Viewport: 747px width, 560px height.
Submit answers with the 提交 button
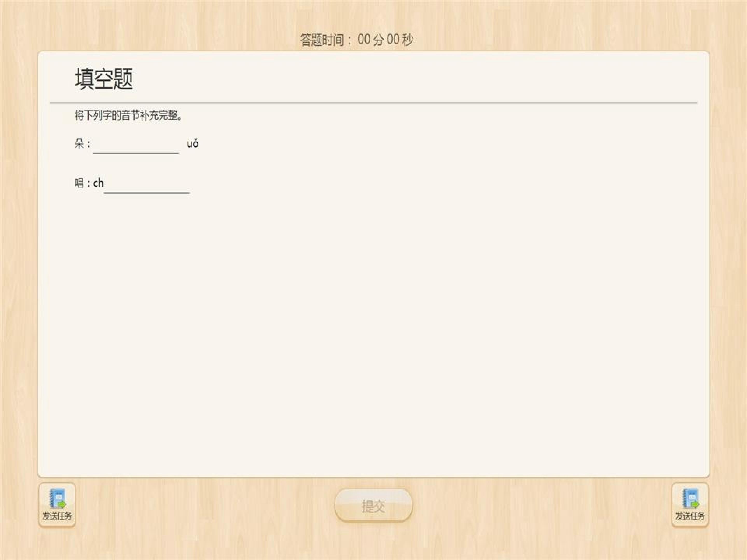[x=373, y=506]
